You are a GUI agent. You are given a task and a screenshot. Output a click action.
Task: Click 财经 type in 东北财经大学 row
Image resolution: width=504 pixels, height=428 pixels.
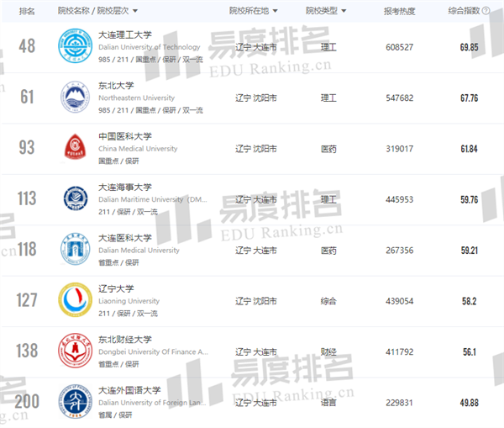pyautogui.click(x=328, y=352)
